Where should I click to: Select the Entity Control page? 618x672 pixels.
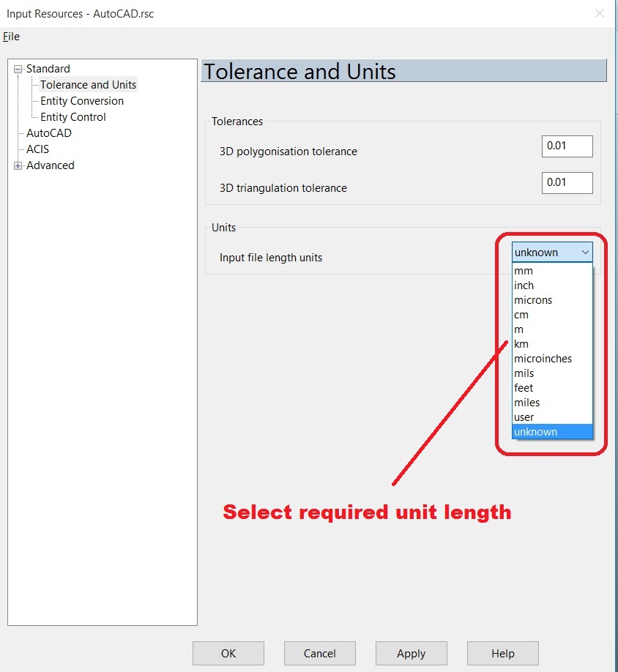click(71, 116)
